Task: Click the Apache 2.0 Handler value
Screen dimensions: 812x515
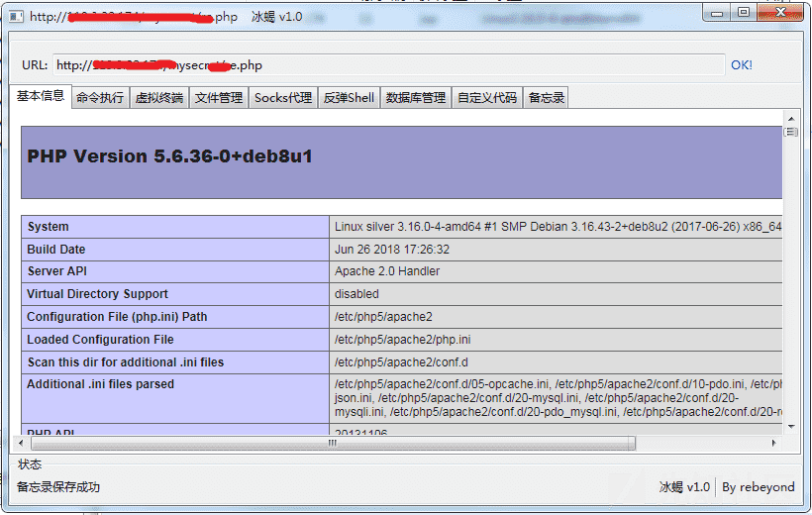Action: tap(387, 271)
